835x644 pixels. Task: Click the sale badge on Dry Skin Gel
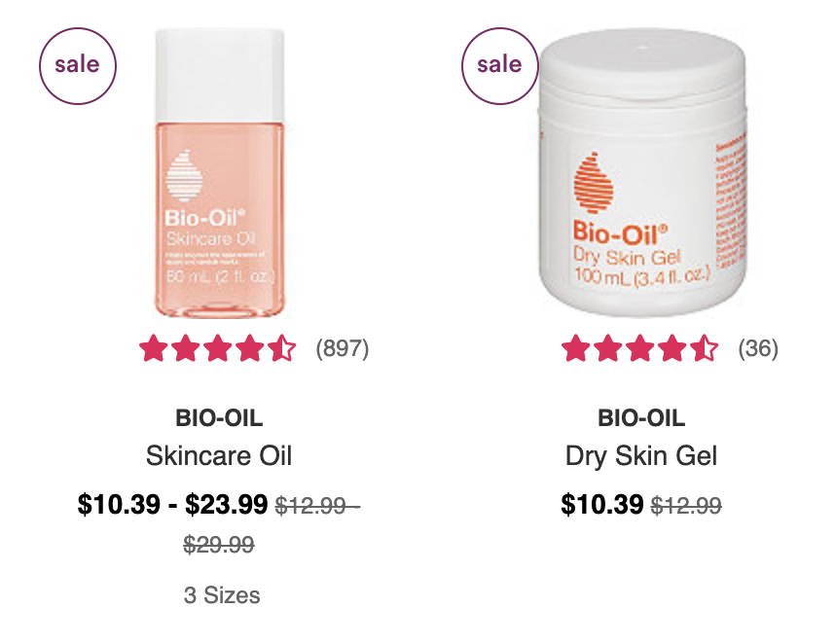(499, 66)
